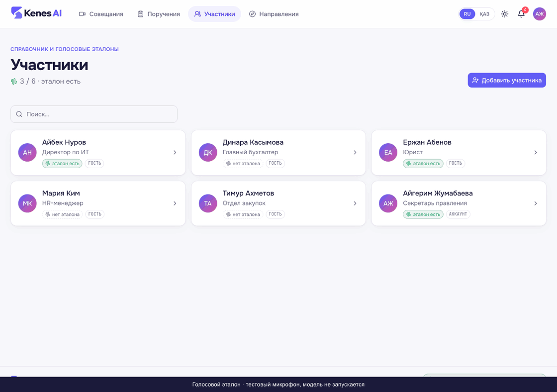Click the name Айбек Нуров
Viewport: 557px width, 392px height.
64,142
